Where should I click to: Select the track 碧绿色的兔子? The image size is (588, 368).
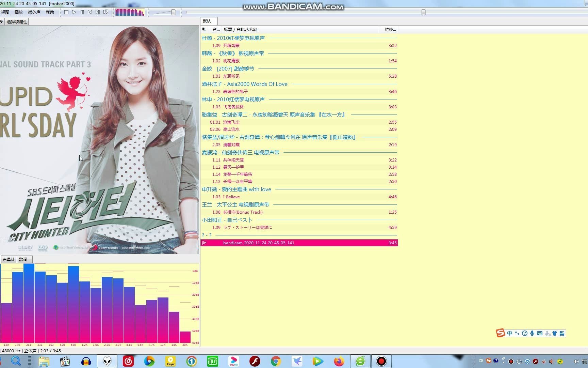click(299, 92)
